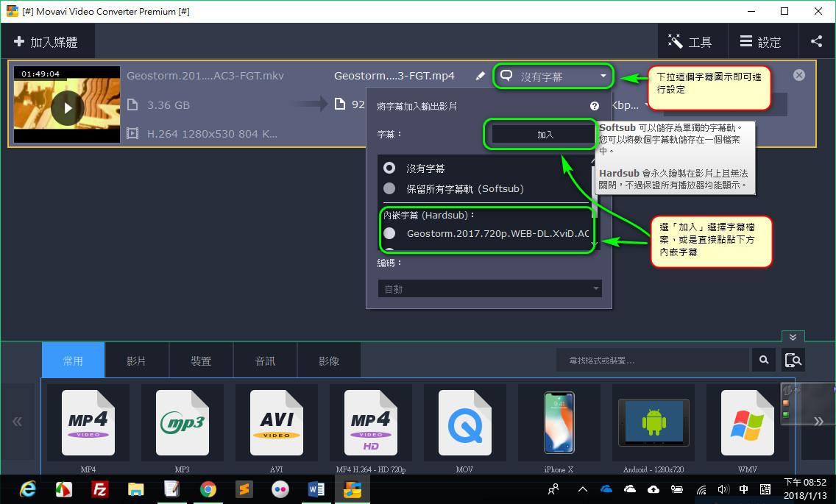Play the Geostorm video preview
Image resolution: width=836 pixels, height=504 pixels.
[x=67, y=107]
